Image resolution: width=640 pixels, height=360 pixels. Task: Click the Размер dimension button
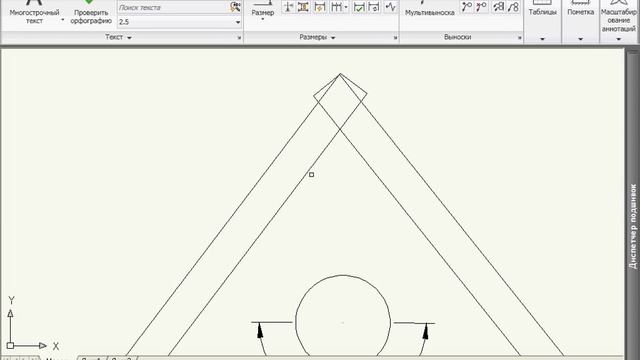pyautogui.click(x=262, y=9)
